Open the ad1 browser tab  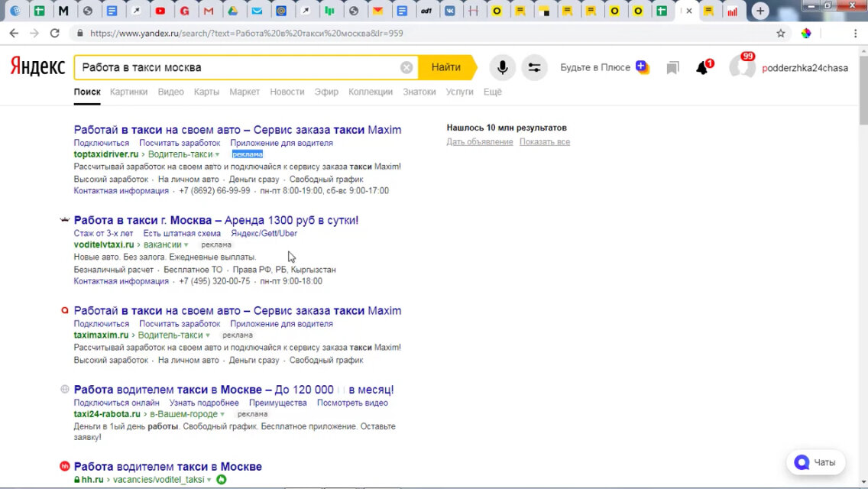(426, 11)
